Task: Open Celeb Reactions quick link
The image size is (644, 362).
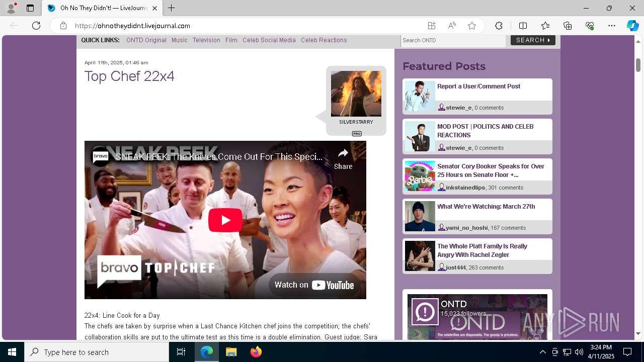Action: coord(324,40)
